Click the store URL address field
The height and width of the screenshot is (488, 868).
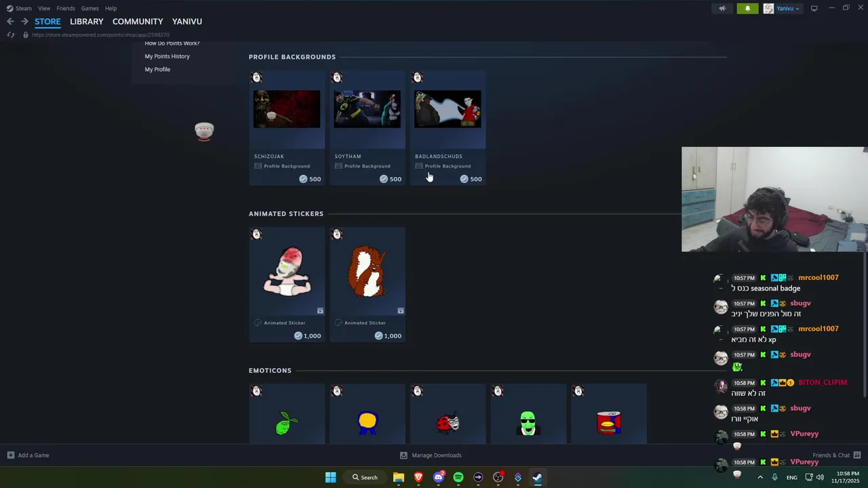click(100, 35)
